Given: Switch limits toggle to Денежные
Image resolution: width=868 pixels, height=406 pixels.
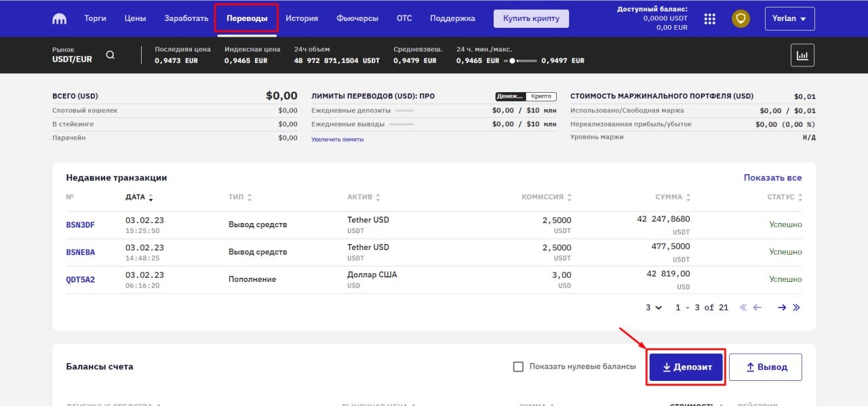Looking at the screenshot, I should point(511,96).
